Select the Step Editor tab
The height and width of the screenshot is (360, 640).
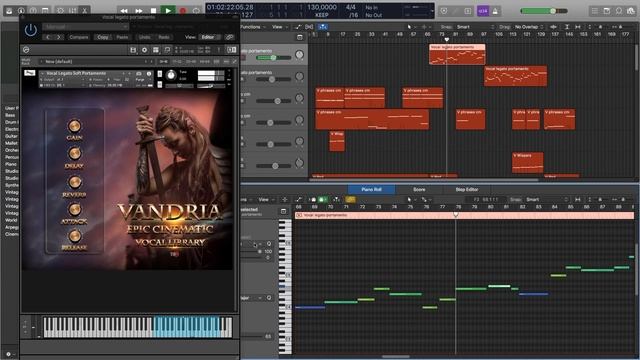coord(467,189)
